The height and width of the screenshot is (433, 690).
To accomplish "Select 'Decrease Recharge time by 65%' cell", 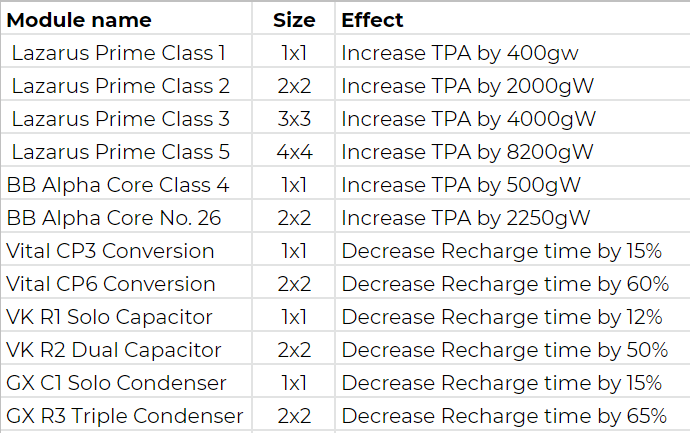I will pyautogui.click(x=505, y=416).
